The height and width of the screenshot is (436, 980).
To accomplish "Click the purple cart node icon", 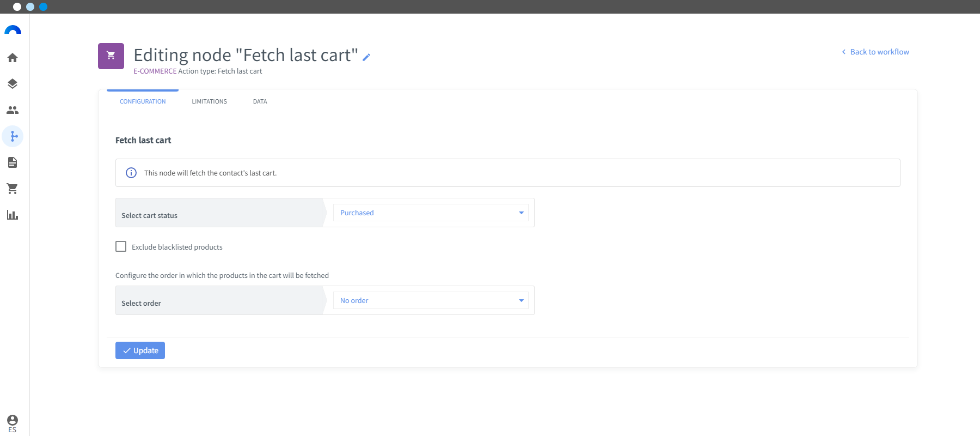I will click(111, 56).
